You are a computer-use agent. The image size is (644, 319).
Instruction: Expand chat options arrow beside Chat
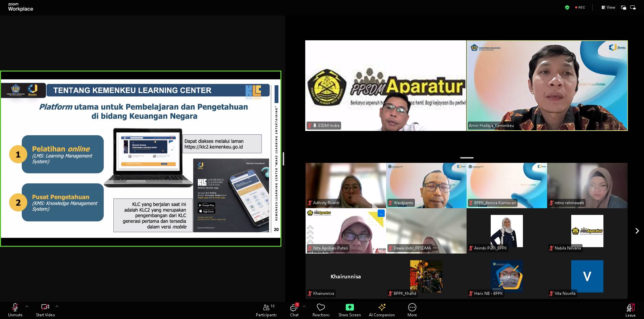coord(304,306)
